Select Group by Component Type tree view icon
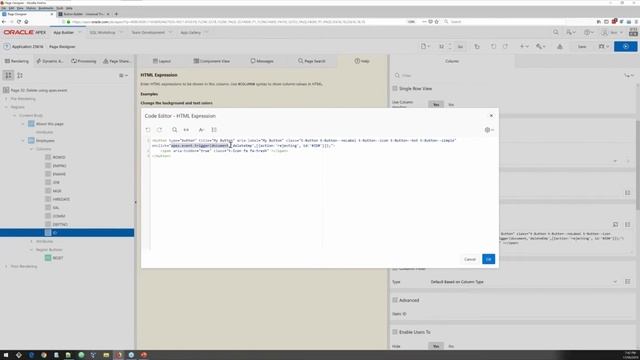Screen dimensions: 640x360 [x=20, y=76]
